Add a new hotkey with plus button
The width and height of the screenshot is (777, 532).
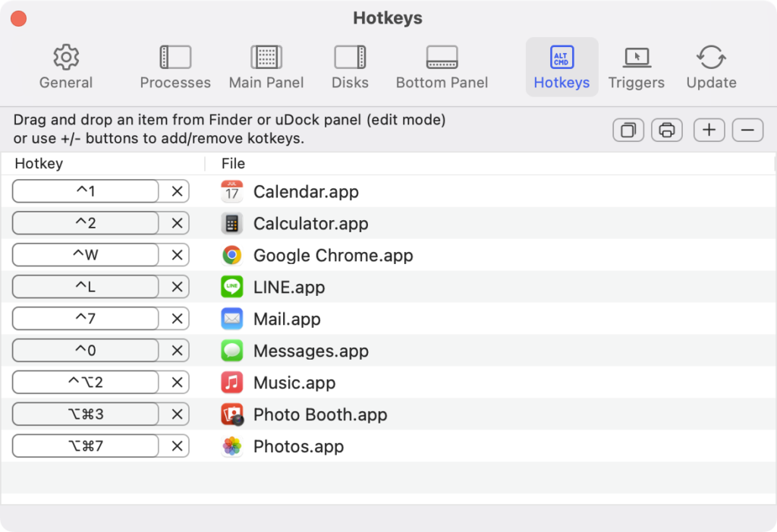708,130
